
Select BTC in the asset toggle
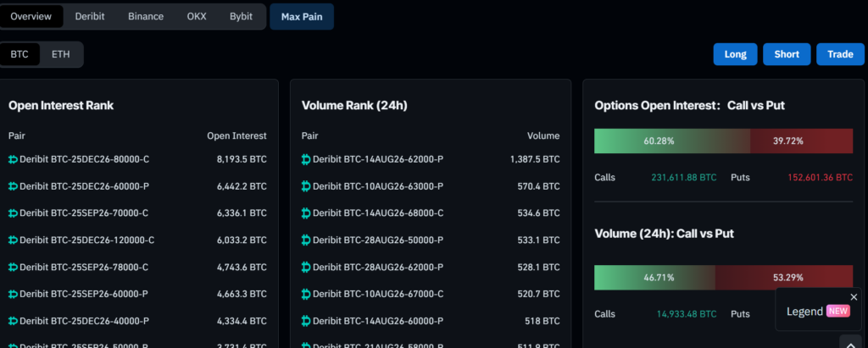coord(19,54)
